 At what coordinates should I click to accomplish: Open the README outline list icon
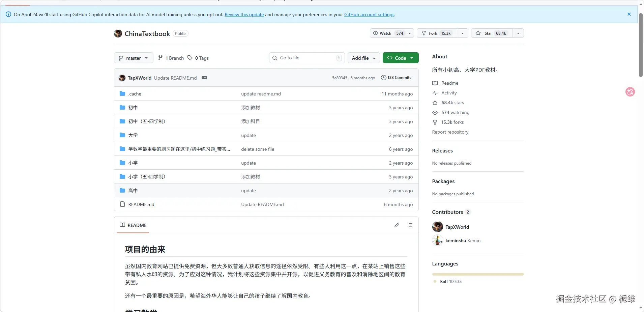[x=410, y=225]
